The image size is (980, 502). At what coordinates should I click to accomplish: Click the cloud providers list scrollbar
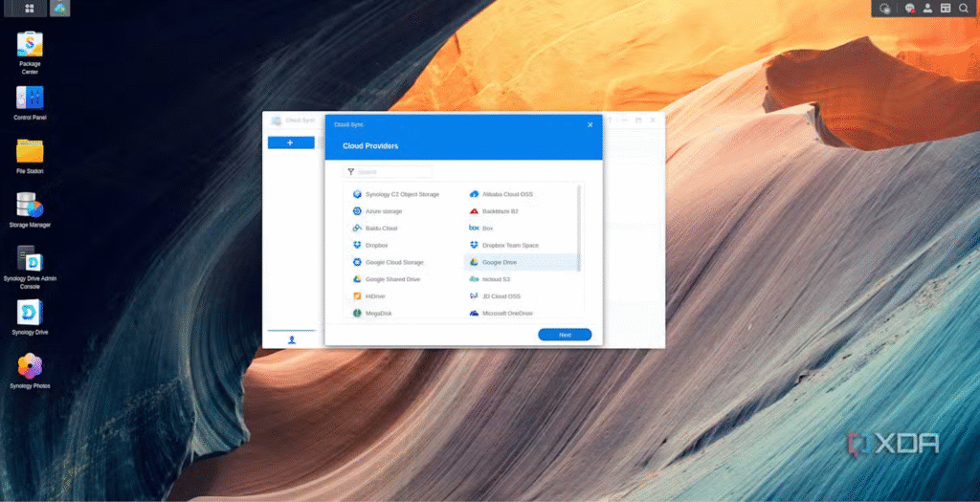click(579, 228)
